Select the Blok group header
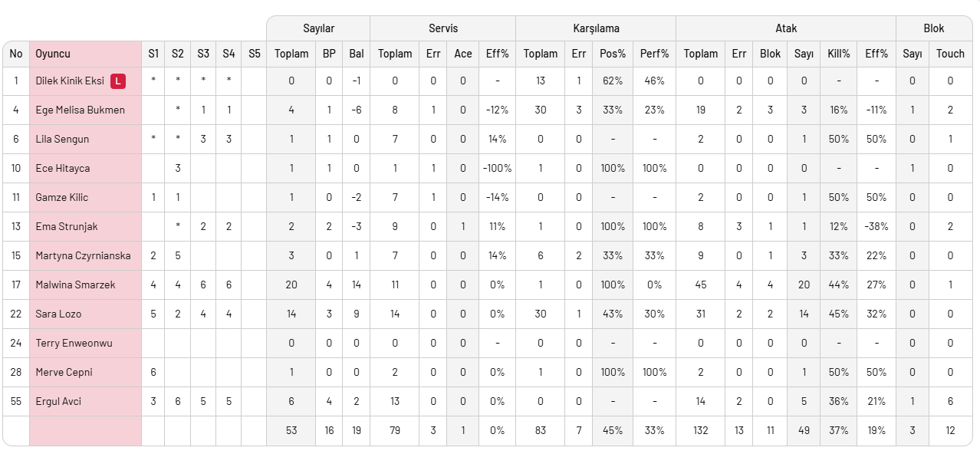This screenshot has width=980, height=454. [x=934, y=28]
